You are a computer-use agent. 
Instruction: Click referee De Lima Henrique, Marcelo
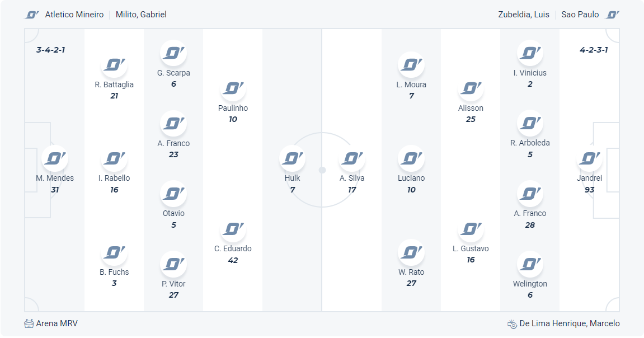[570, 323]
